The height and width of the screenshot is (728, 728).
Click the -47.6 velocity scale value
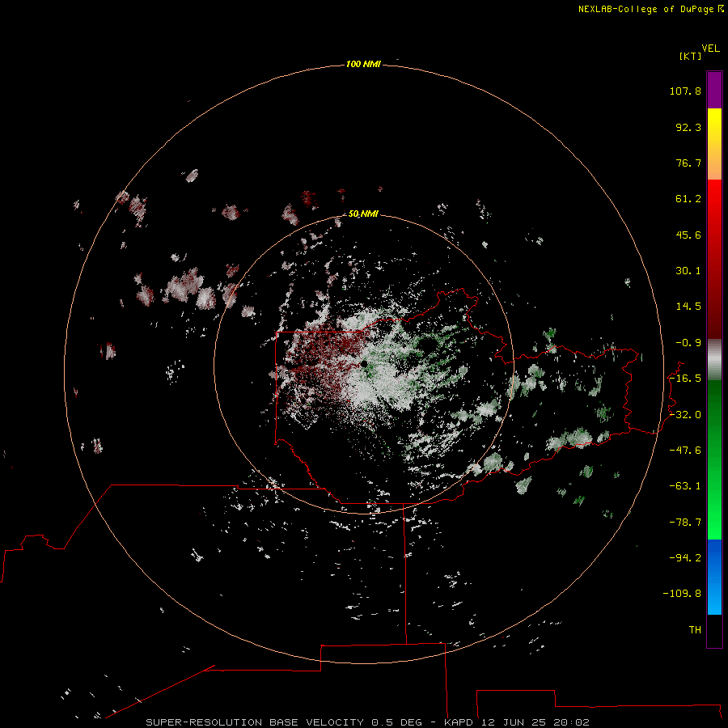[x=685, y=451]
